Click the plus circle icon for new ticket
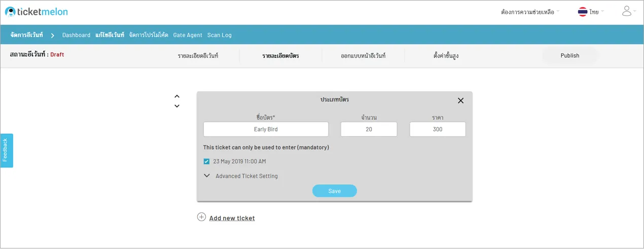Screen dimensions: 644x249 tap(201, 217)
